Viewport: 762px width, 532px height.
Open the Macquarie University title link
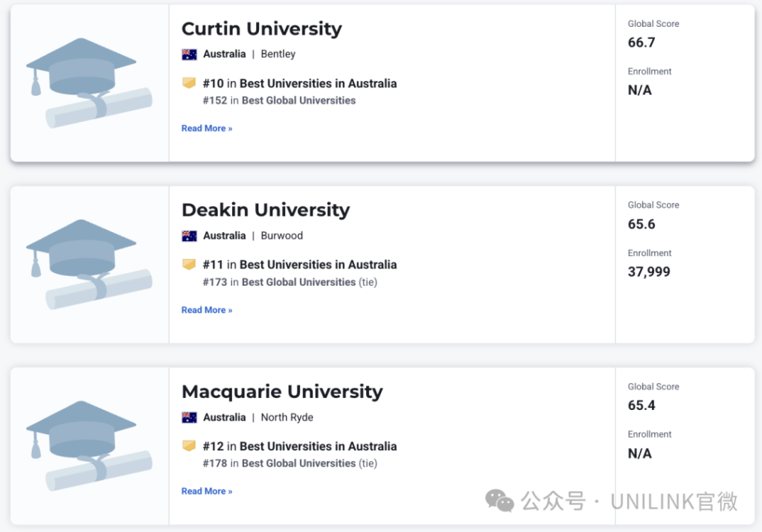[x=282, y=391]
